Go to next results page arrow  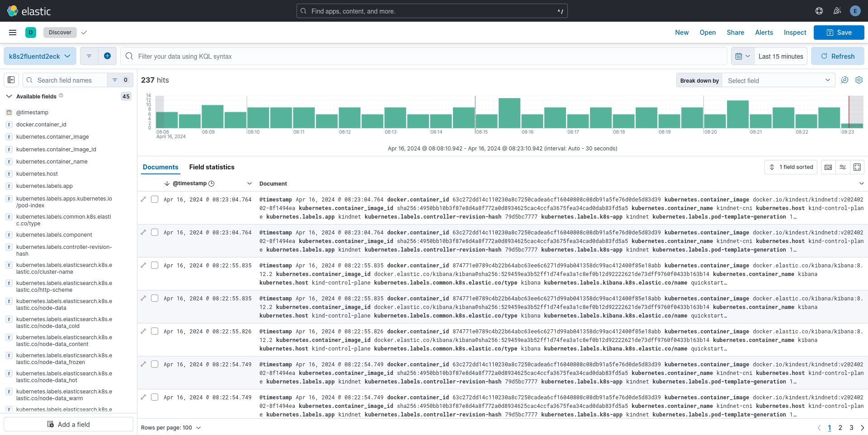coord(862,428)
